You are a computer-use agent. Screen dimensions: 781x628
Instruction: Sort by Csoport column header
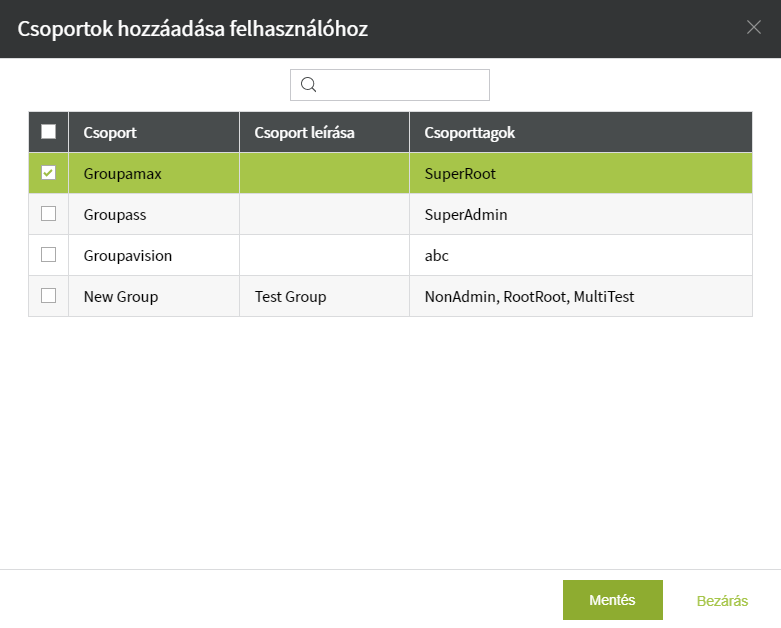[154, 132]
